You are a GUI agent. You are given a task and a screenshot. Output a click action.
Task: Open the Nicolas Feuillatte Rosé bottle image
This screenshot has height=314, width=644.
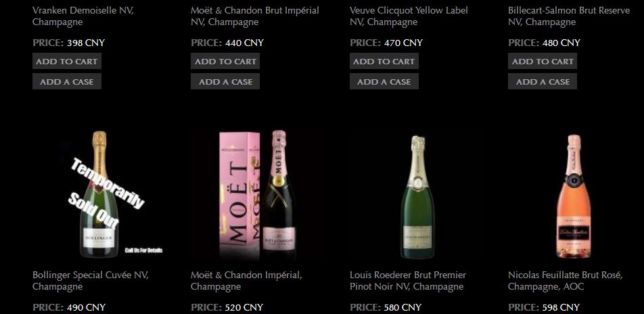click(x=574, y=196)
